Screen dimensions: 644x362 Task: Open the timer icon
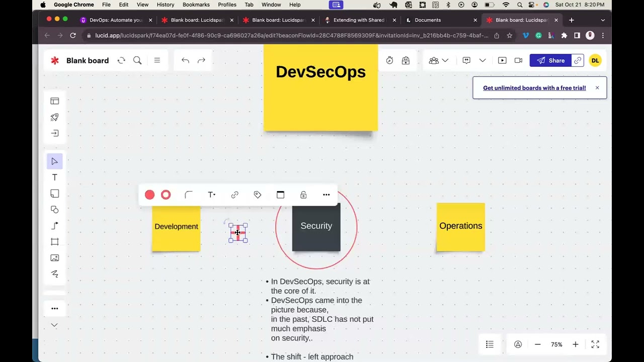(389, 60)
